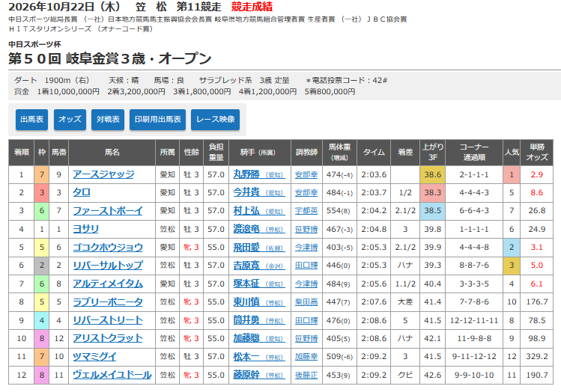Select the 馬体重 (増減) column header

339,153
